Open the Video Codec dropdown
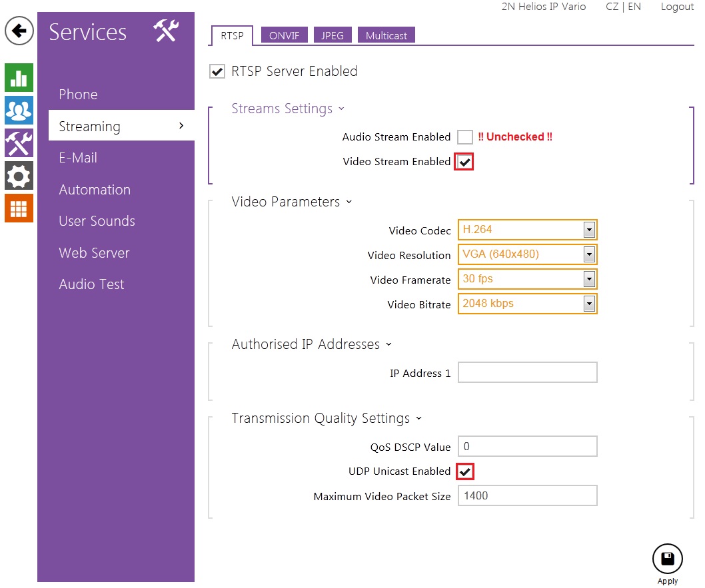 click(x=588, y=230)
